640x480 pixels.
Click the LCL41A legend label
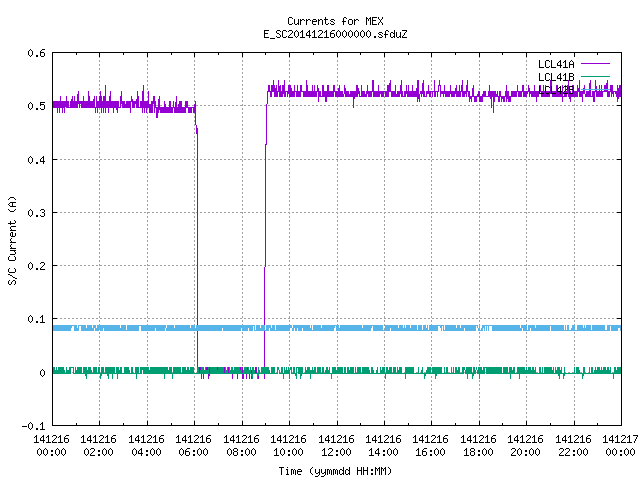tap(556, 64)
